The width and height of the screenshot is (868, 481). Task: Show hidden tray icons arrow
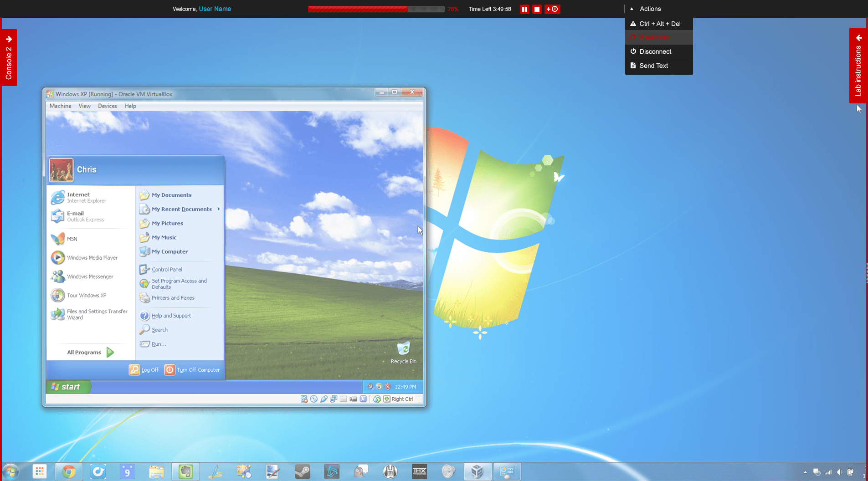(x=805, y=472)
